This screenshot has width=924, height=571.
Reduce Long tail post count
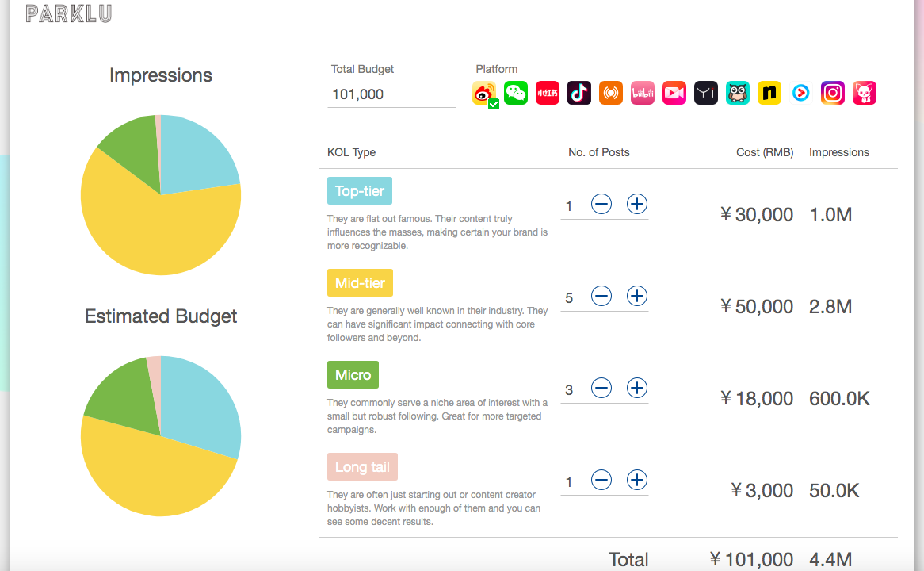601,481
